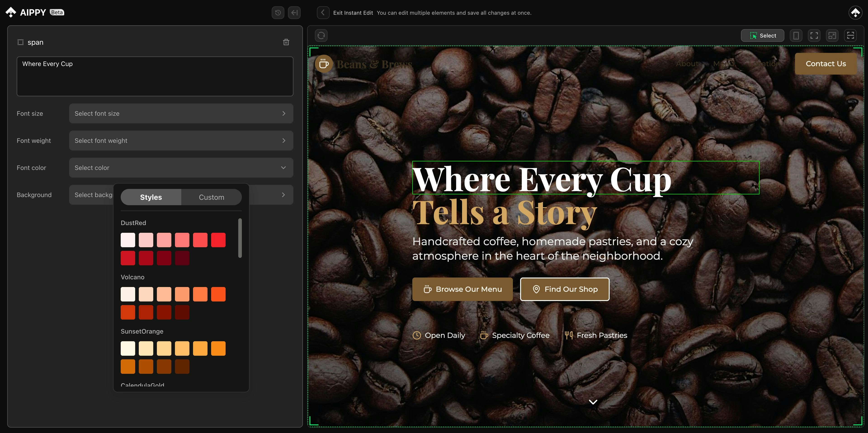Screen dimensions: 868x433
Task: Click Exit Instant Edit back button
Action: pyautogui.click(x=323, y=13)
